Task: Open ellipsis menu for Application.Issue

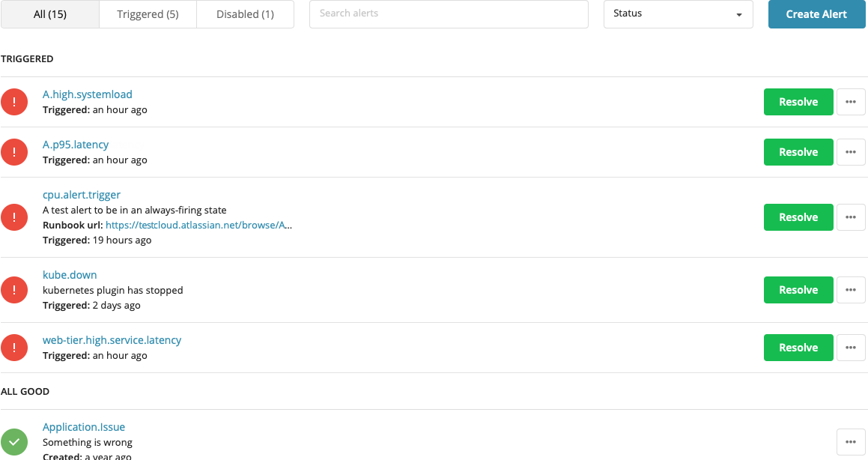Action: coord(850,442)
